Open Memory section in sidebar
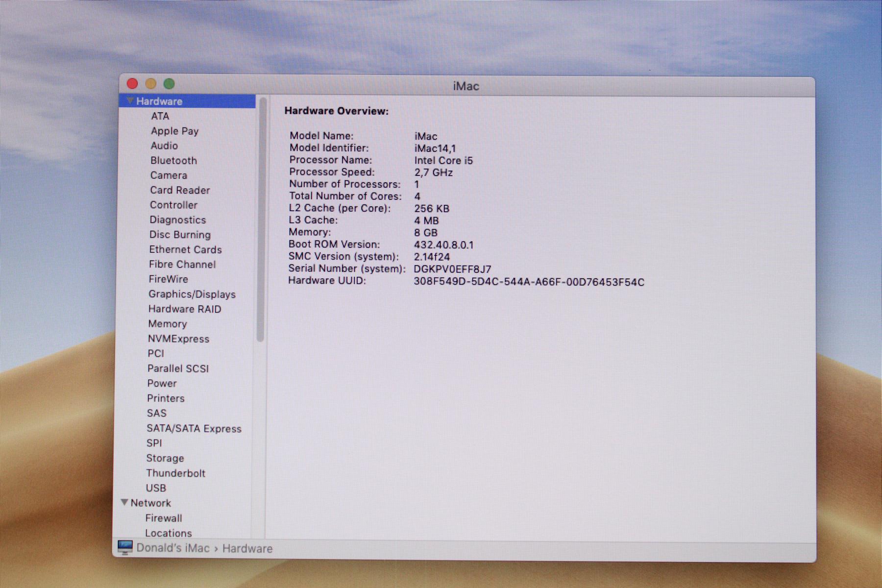 tap(168, 324)
